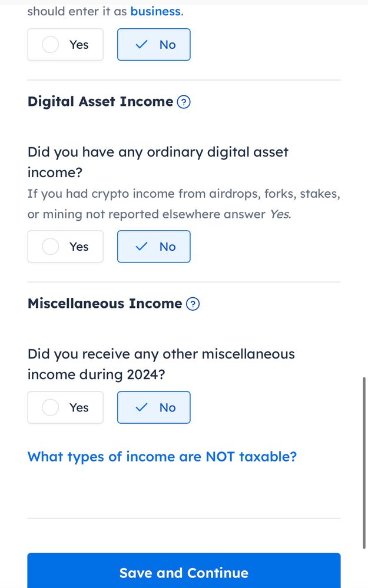Open the Digital Asset Income help icon
The image size is (368, 588).
[x=184, y=102]
